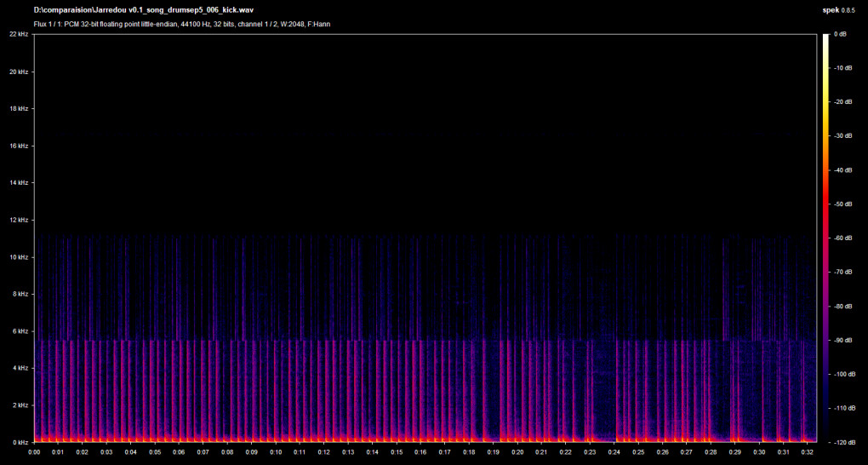Click the 0:04 time axis label
868x465 pixels.
click(x=131, y=452)
